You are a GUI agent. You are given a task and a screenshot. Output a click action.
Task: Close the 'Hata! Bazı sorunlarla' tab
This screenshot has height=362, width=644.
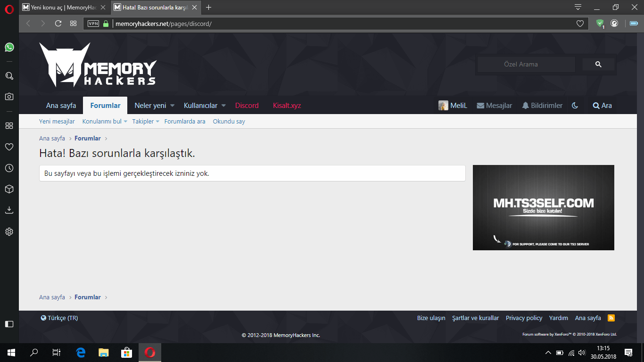click(x=195, y=7)
